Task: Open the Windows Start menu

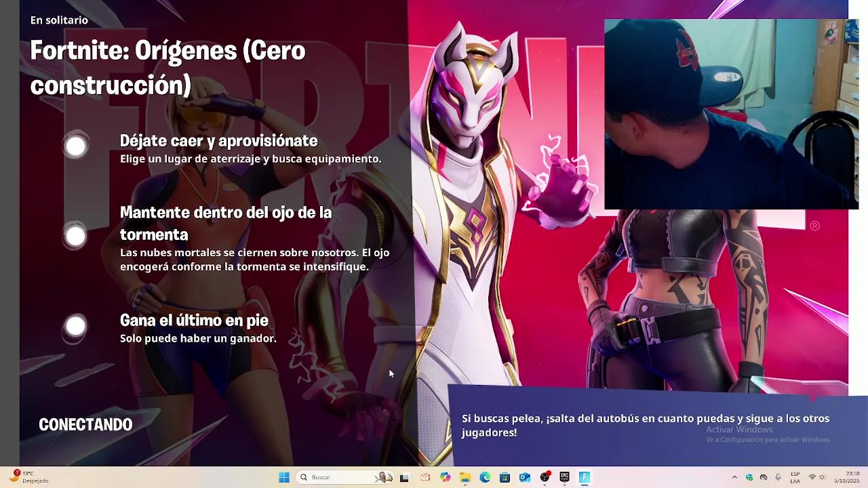Action: click(284, 477)
